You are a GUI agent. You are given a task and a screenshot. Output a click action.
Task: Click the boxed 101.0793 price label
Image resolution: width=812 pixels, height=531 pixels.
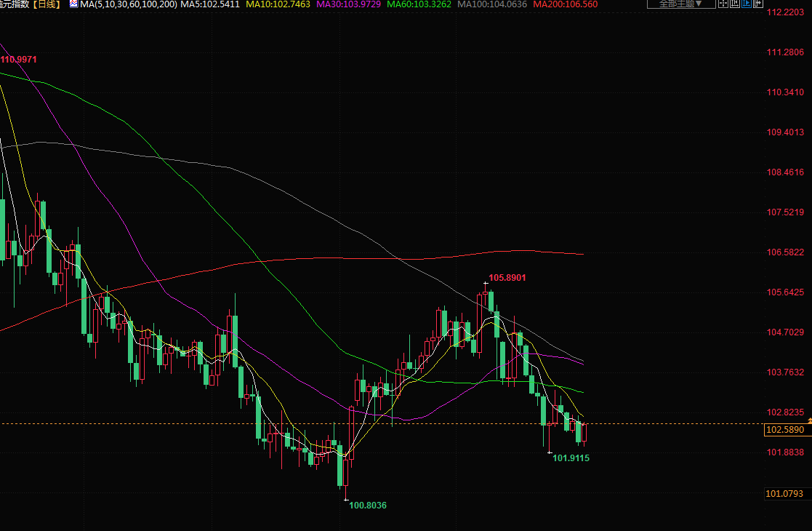[x=785, y=494]
